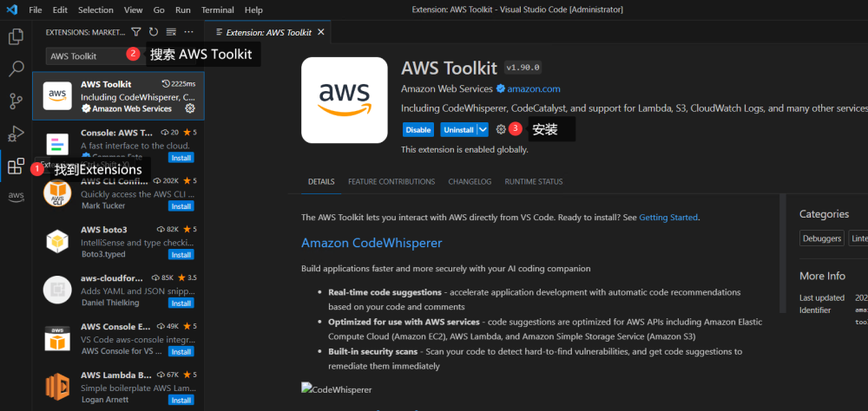
Task: Click the Disable button
Action: [418, 129]
